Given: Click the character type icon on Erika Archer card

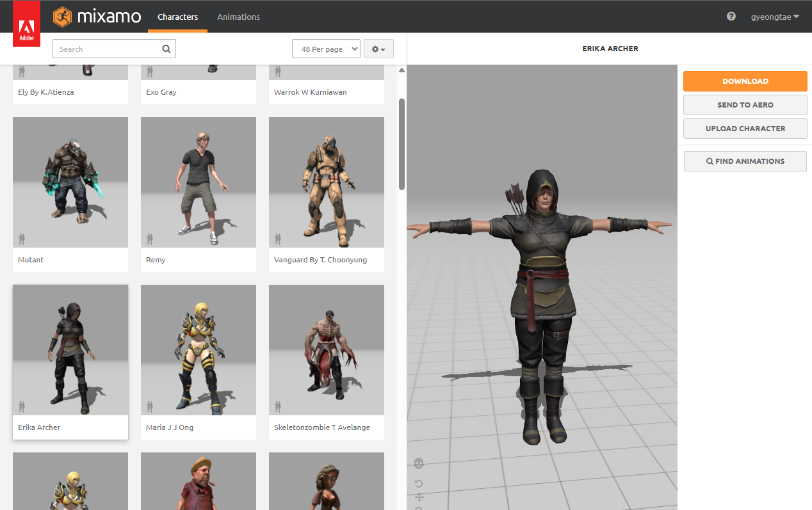Looking at the screenshot, I should 22,406.
